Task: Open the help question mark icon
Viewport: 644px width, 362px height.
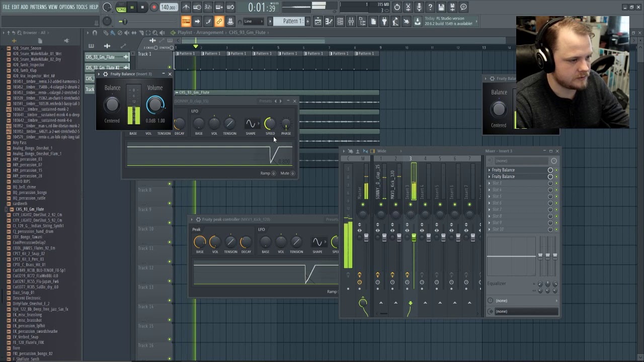Action: coord(430,7)
